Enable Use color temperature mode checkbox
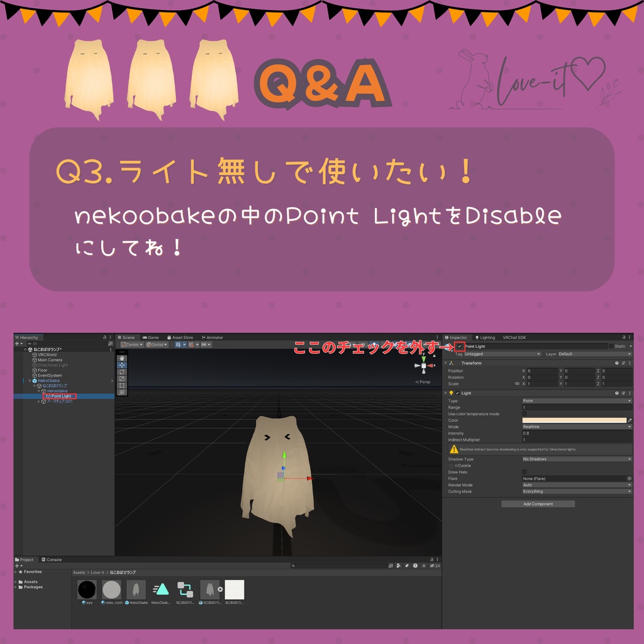Image resolution: width=644 pixels, height=644 pixels. (x=524, y=414)
